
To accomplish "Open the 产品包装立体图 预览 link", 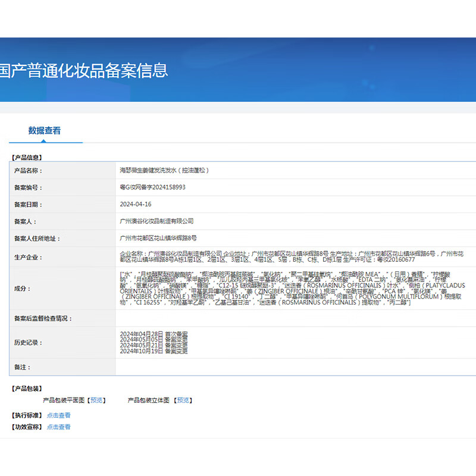I will (x=183, y=399).
